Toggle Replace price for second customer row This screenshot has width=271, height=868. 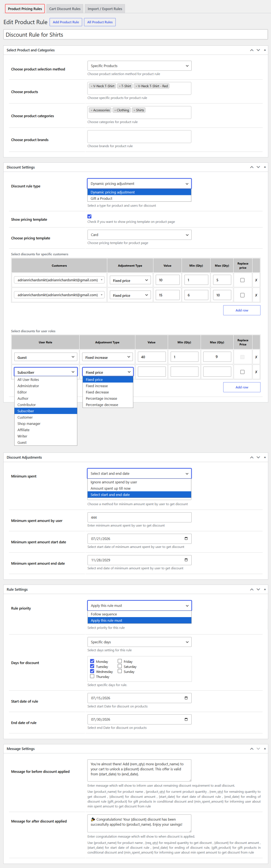click(242, 295)
